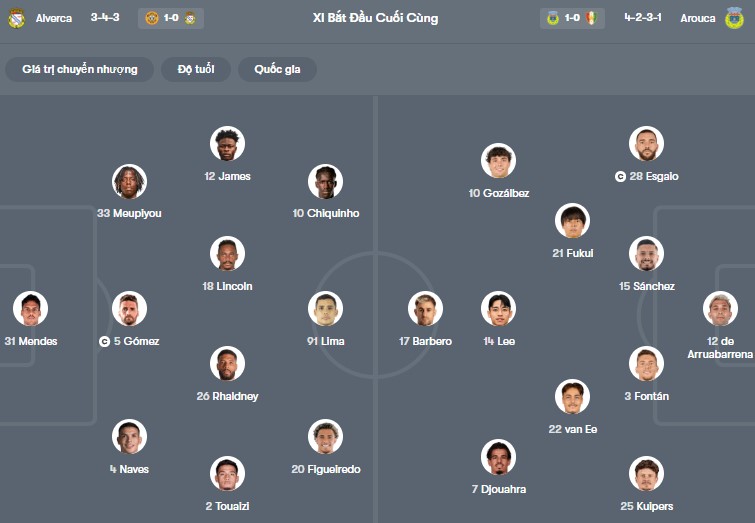Image resolution: width=755 pixels, height=523 pixels.
Task: Open the 17 Barbero player name link
Action: [425, 342]
